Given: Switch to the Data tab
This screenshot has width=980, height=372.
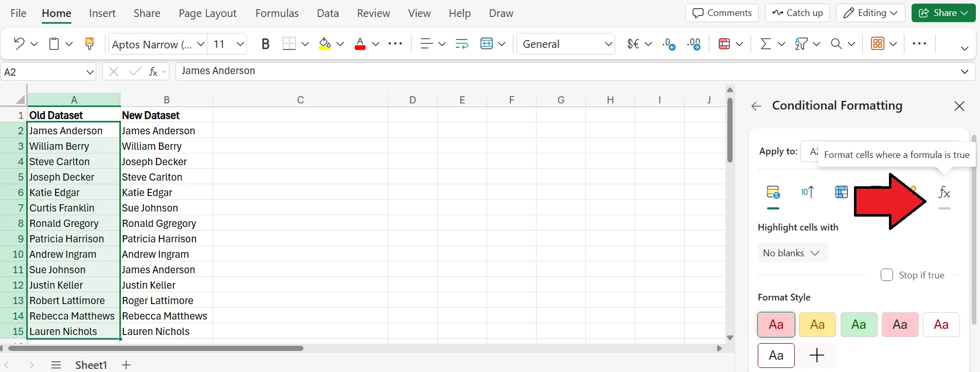Looking at the screenshot, I should (x=328, y=13).
